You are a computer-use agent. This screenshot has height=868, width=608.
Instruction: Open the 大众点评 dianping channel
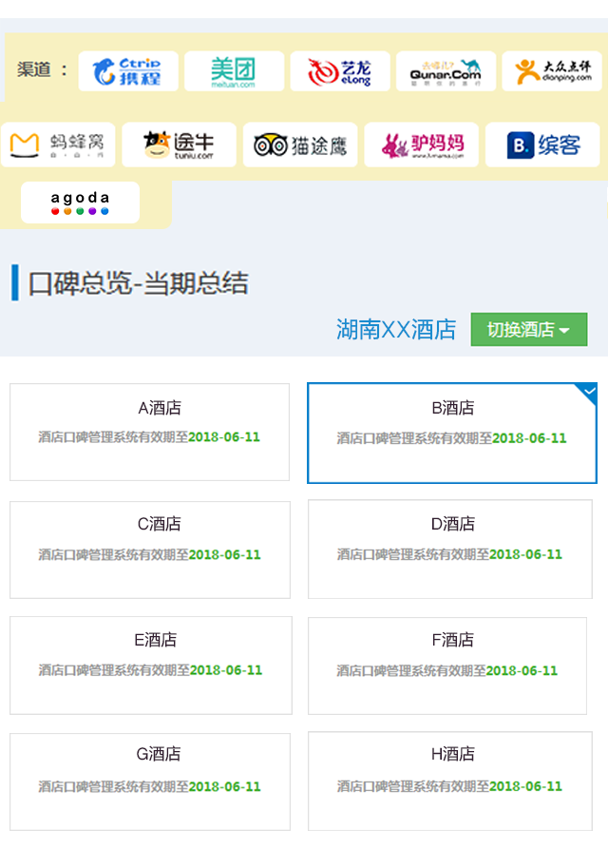(552, 71)
